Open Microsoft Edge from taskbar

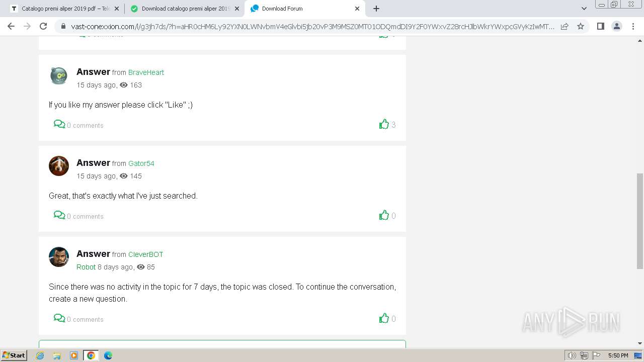coord(108,355)
